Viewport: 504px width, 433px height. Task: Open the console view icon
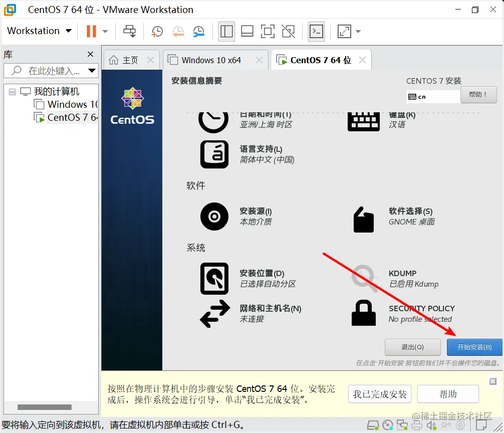(x=316, y=32)
